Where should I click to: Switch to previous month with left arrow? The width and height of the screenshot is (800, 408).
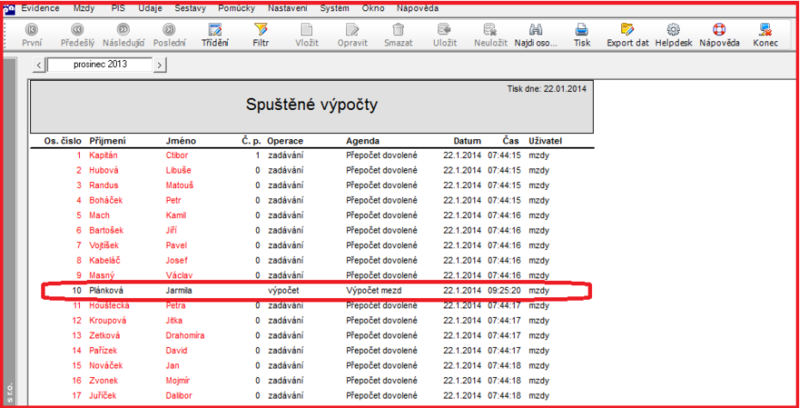(39, 65)
